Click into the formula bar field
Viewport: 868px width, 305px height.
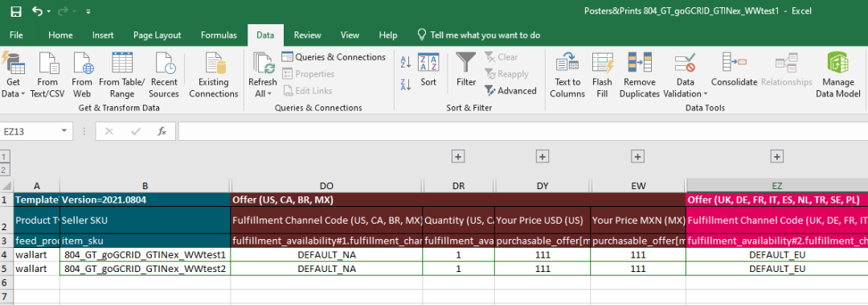522,131
